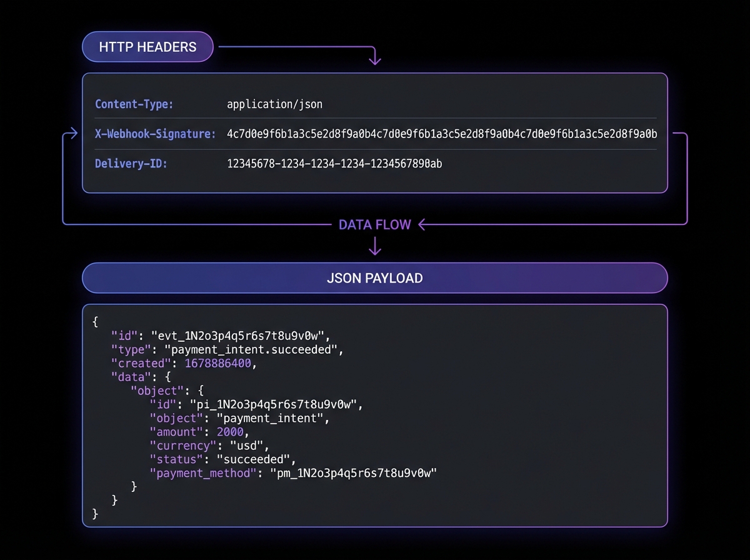Select the created timestamp 1678886400
The height and width of the screenshot is (560, 750).
tap(219, 363)
